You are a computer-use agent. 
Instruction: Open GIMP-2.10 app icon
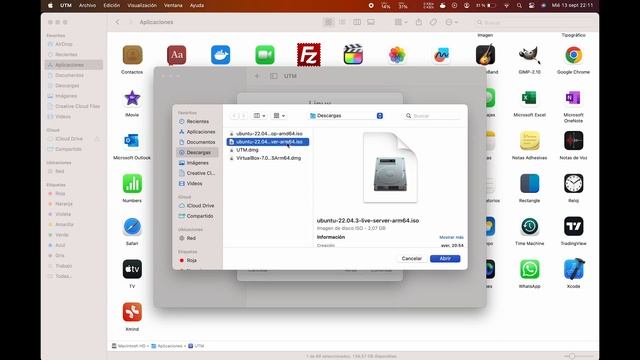(x=529, y=55)
